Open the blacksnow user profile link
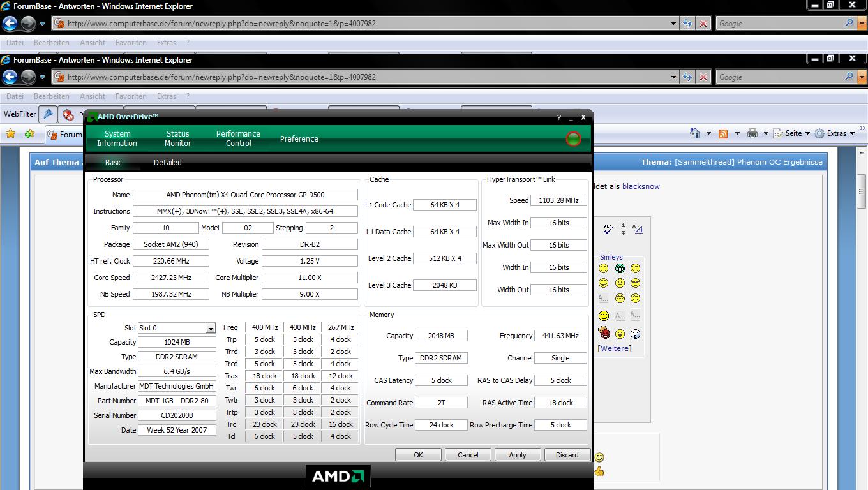The height and width of the screenshot is (490, 868). tap(641, 186)
